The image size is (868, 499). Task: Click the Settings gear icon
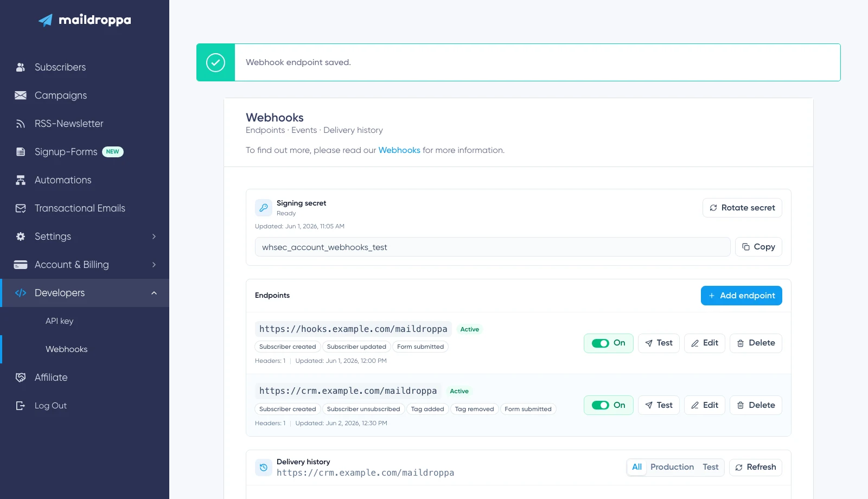(x=21, y=236)
